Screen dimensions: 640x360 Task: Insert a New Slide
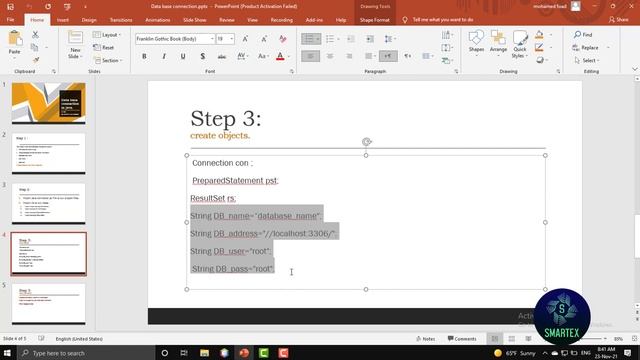(x=76, y=44)
